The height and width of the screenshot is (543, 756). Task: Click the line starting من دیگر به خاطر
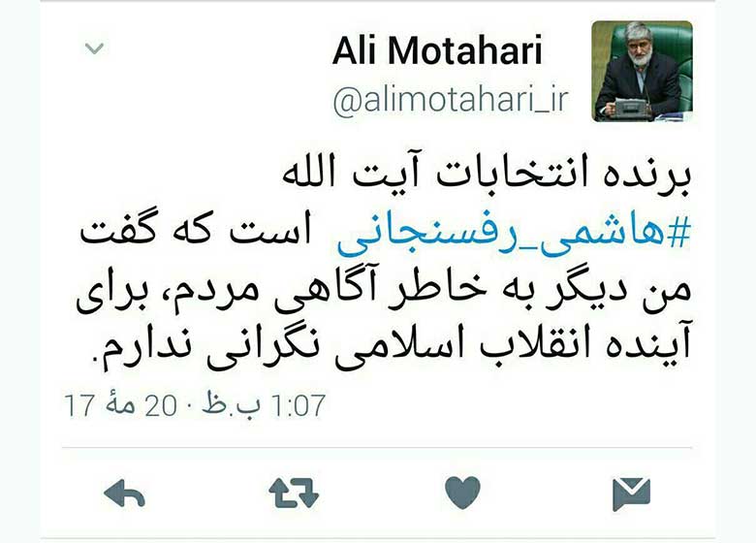pyautogui.click(x=384, y=292)
